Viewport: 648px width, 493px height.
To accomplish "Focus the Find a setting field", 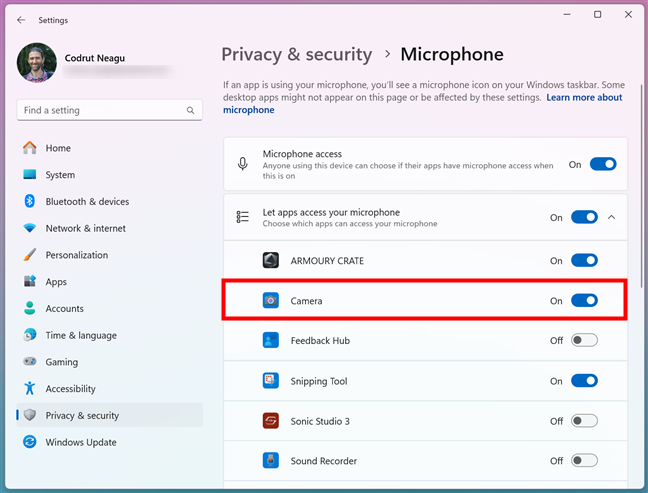I will 110,110.
